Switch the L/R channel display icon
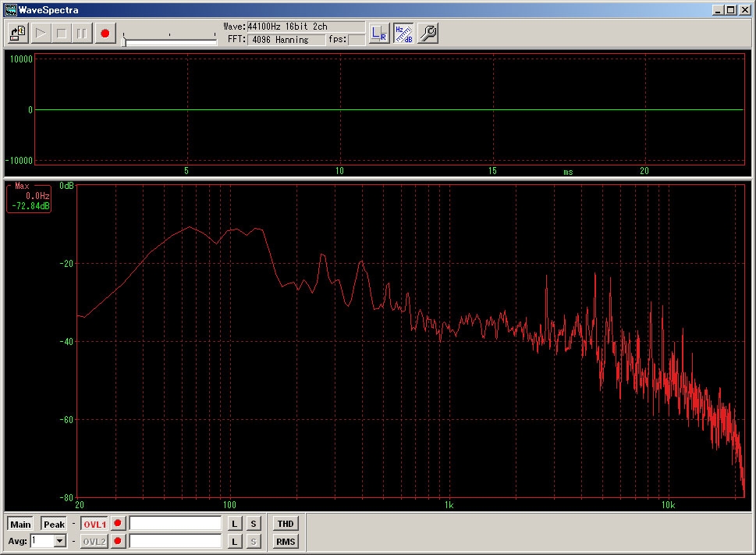756x555 pixels. [x=379, y=33]
